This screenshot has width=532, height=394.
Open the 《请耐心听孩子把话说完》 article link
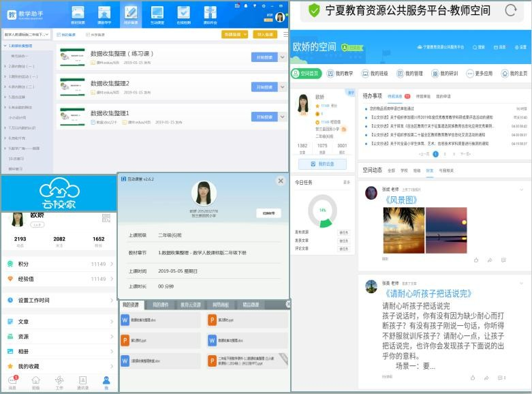[x=428, y=294]
